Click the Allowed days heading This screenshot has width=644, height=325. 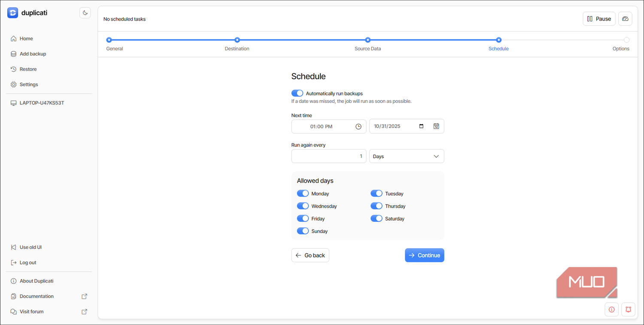(x=315, y=181)
